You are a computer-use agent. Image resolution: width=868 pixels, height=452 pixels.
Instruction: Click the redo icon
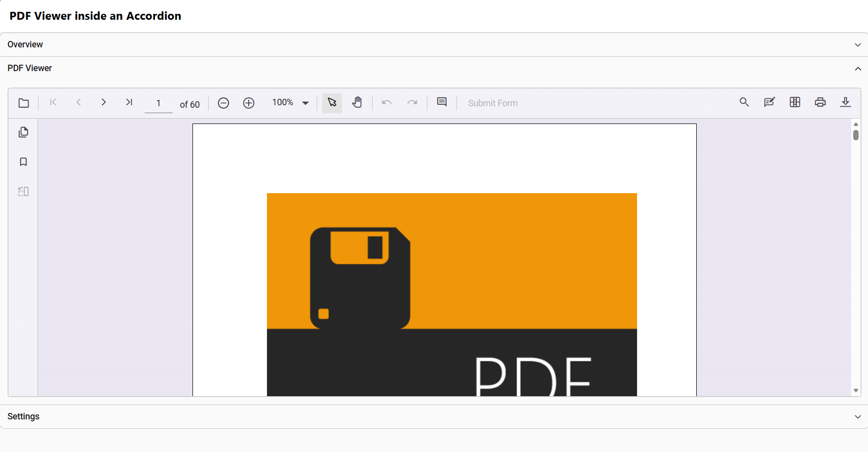pos(412,103)
